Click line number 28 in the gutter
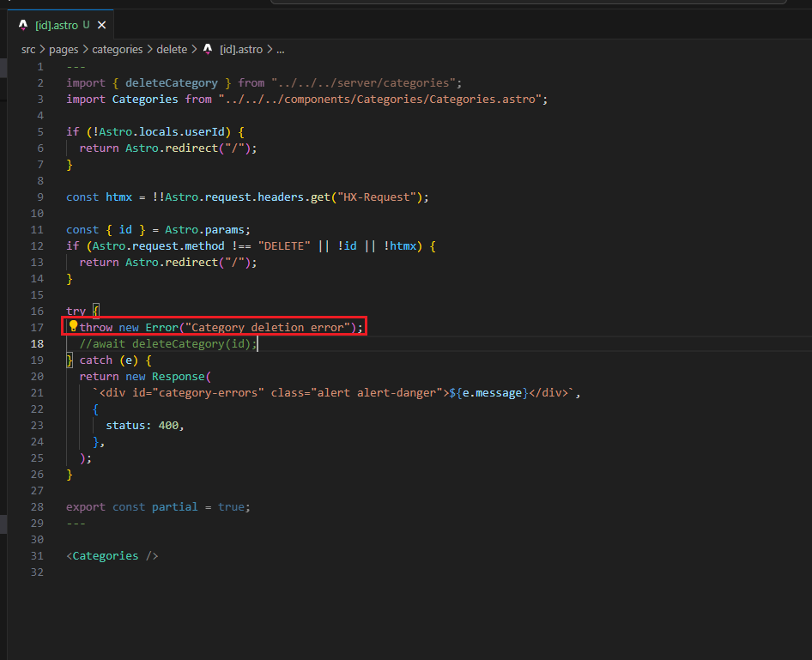This screenshot has width=812, height=660. (x=37, y=506)
